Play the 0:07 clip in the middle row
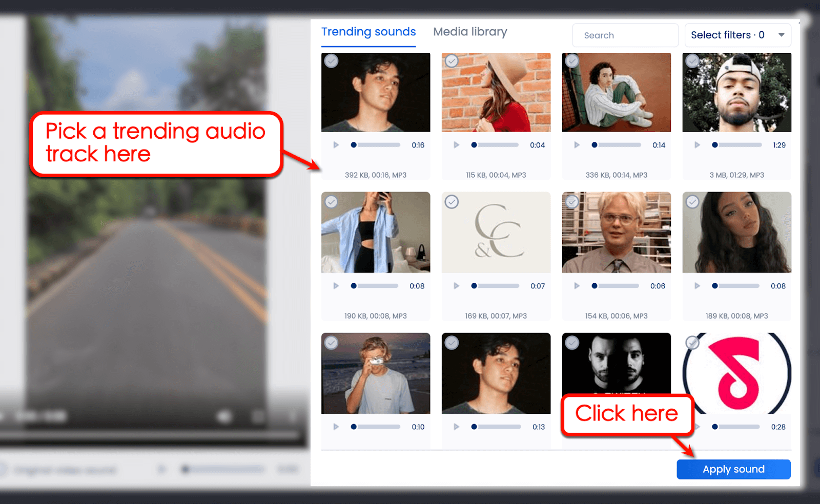Screen dimensions: 820x504 point(456,286)
